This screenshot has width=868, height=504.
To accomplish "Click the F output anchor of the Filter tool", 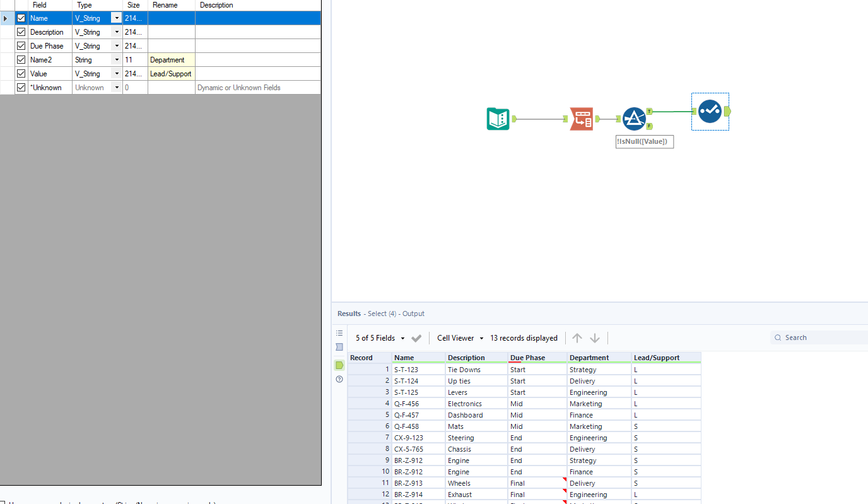I will pyautogui.click(x=649, y=126).
